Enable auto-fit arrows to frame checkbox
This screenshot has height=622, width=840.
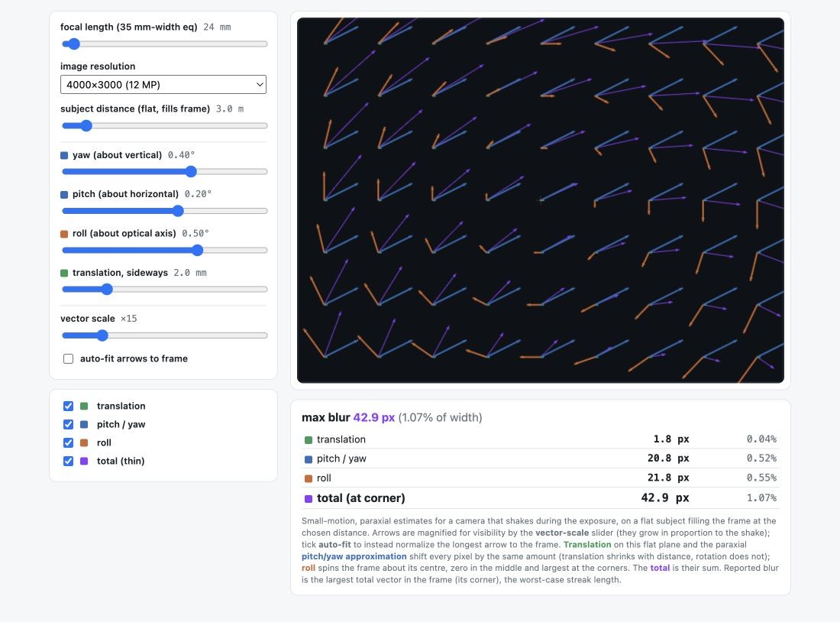point(69,358)
